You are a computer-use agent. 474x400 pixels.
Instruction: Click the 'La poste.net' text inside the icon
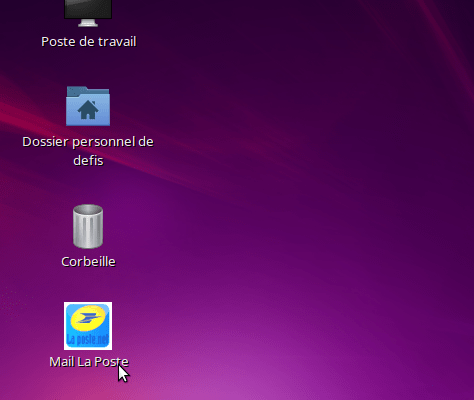click(88, 339)
